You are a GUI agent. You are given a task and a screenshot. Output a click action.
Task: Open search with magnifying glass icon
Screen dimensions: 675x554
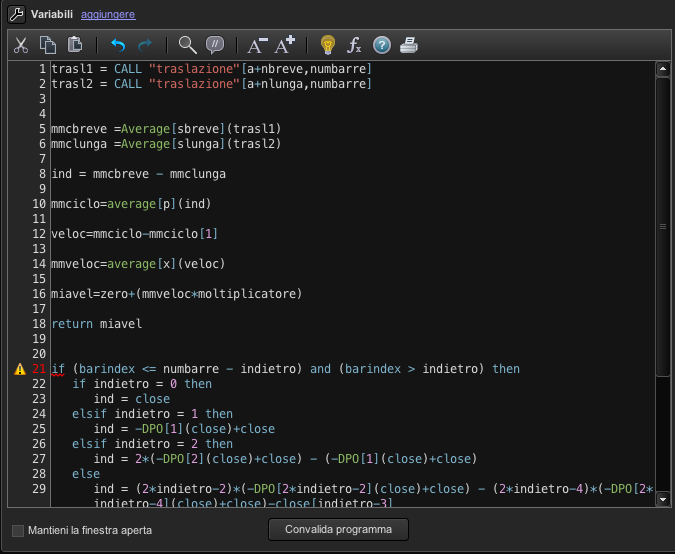point(187,45)
